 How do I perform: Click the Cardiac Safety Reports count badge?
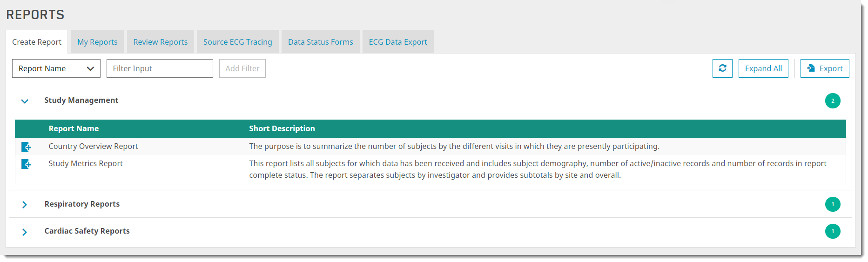pyautogui.click(x=833, y=231)
